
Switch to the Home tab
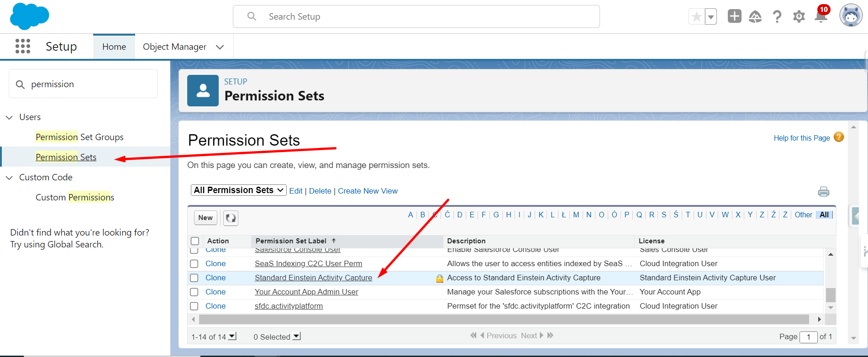pyautogui.click(x=114, y=47)
